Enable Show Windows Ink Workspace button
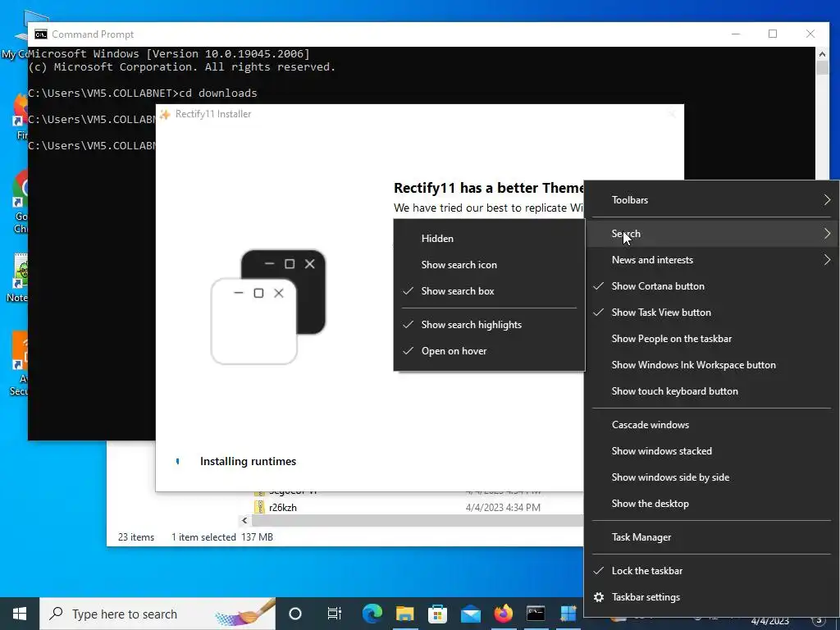This screenshot has width=840, height=630. (x=713, y=365)
